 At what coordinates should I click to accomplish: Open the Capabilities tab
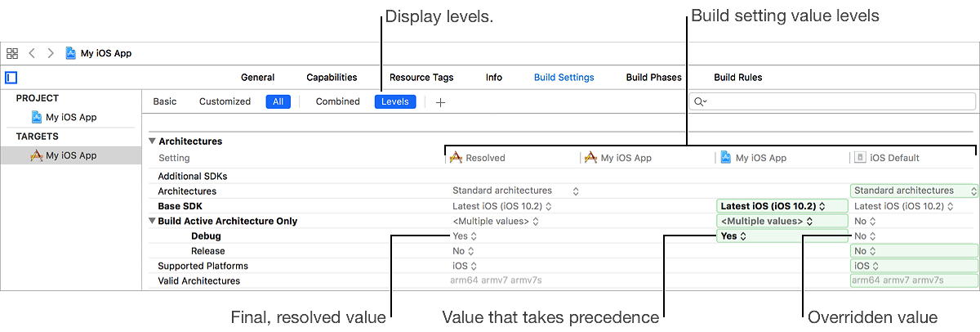click(x=332, y=78)
